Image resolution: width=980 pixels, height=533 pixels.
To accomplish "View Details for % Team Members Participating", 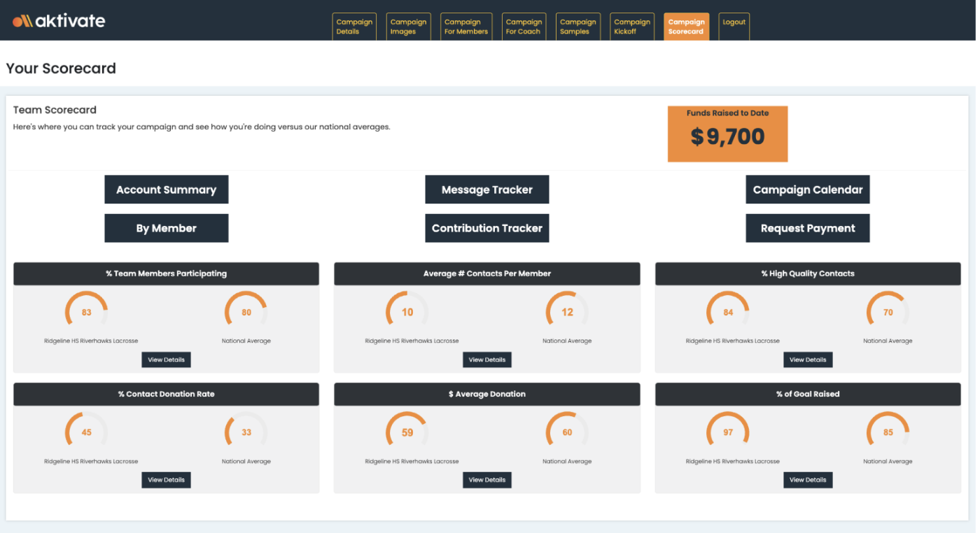I will tap(166, 360).
